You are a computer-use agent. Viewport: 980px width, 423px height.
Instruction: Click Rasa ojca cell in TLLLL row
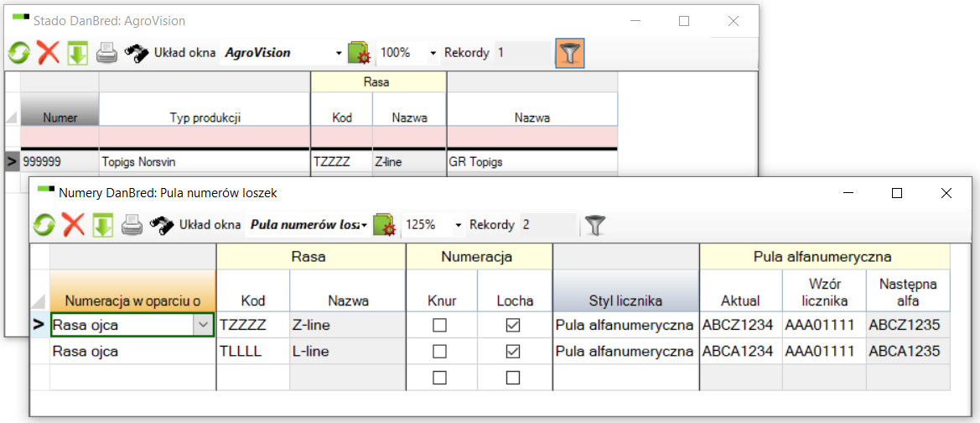[132, 352]
